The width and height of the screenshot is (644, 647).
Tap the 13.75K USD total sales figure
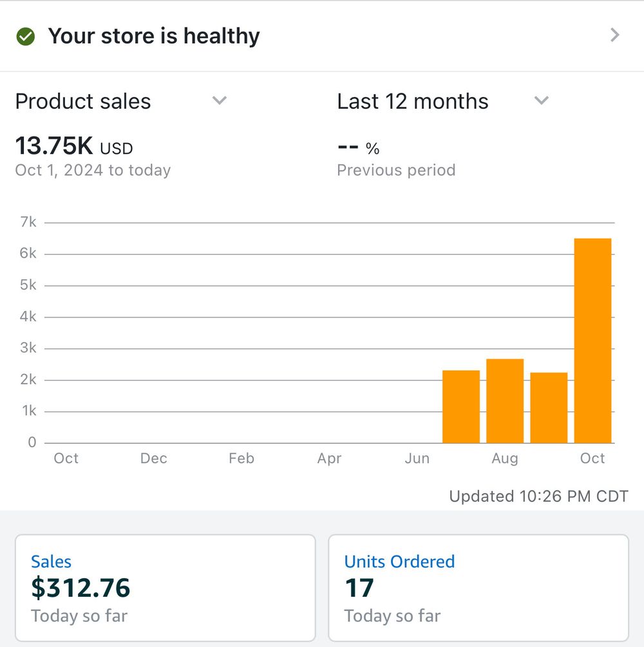click(74, 146)
